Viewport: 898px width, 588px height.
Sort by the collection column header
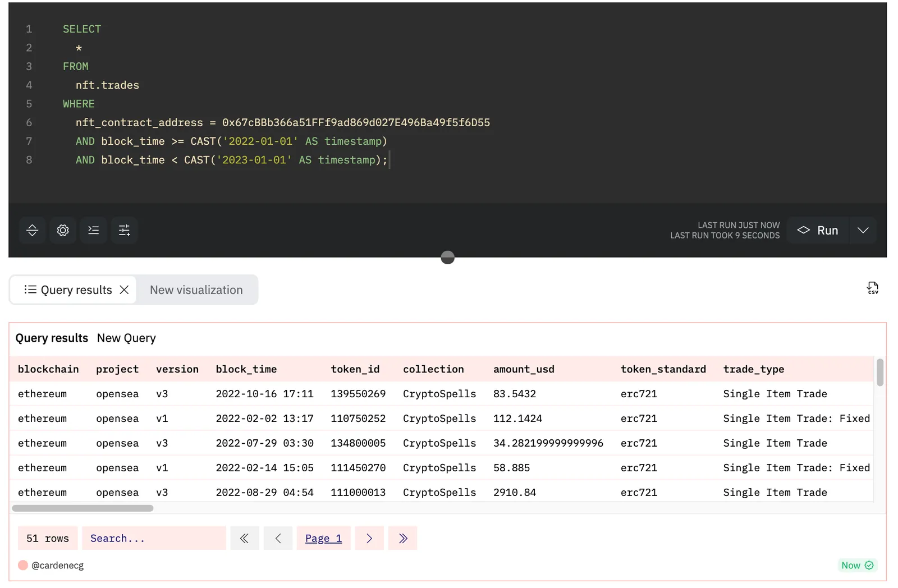click(433, 369)
